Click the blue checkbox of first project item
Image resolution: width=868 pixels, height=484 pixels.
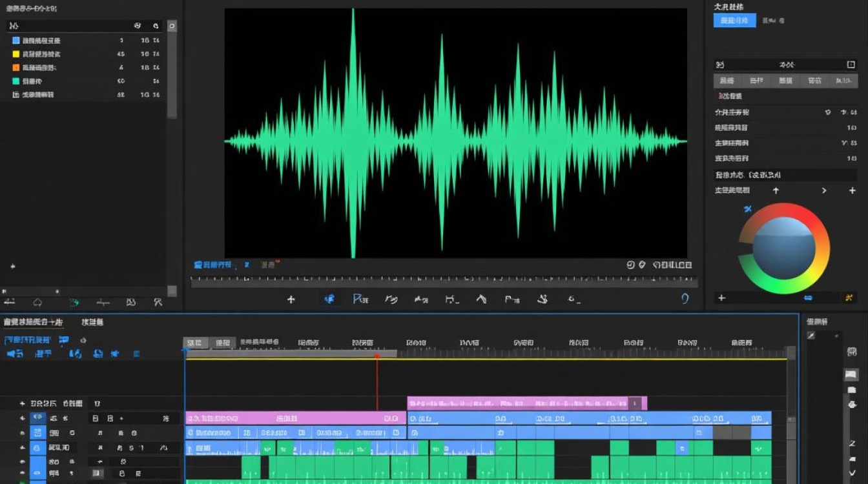tap(16, 40)
